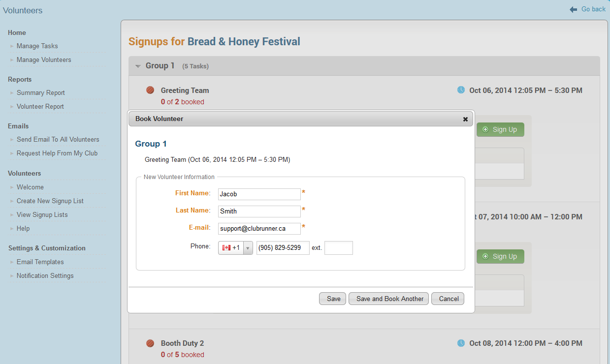
Task: Collapse the Group 1 section
Action: coord(138,66)
